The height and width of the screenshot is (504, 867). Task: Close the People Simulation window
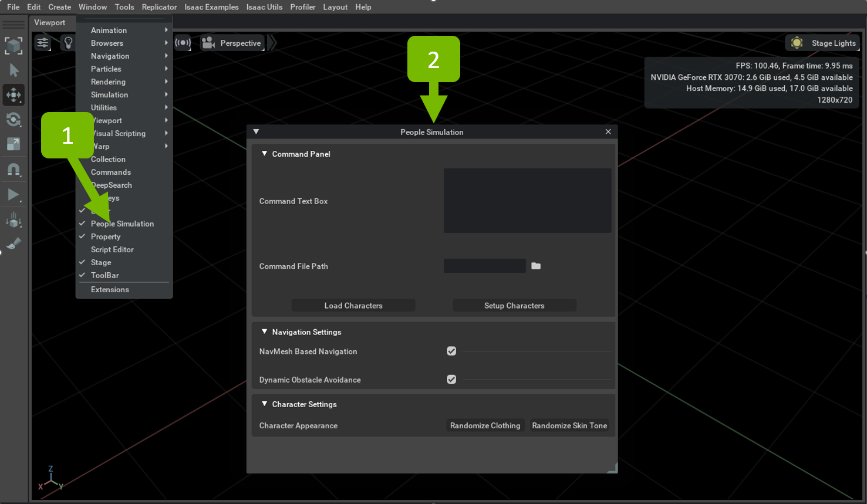point(608,132)
